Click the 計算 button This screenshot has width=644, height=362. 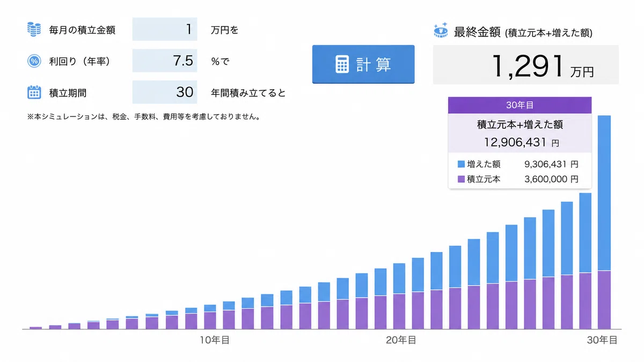click(363, 64)
